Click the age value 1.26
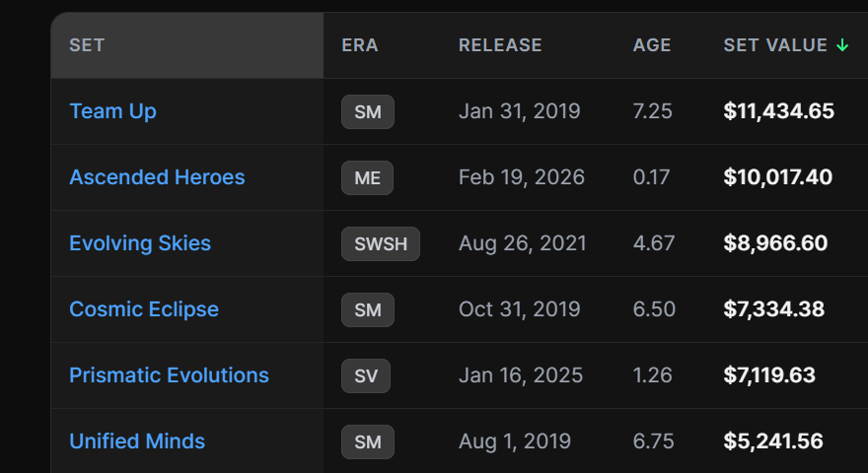 click(652, 375)
